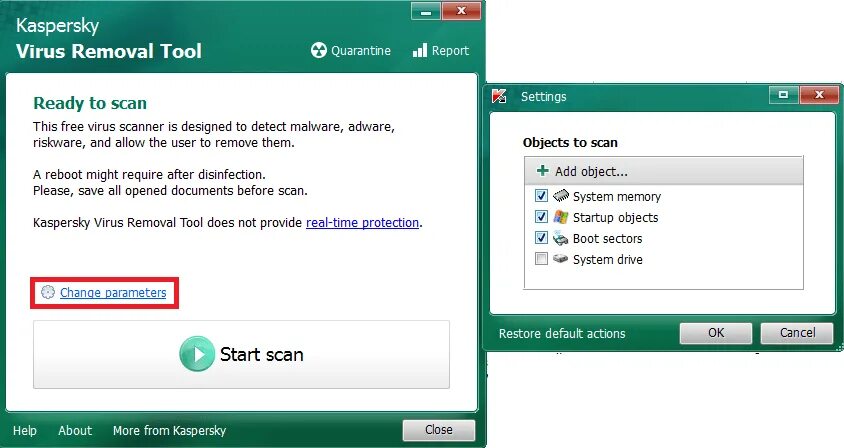Select the System drive label

point(608,260)
